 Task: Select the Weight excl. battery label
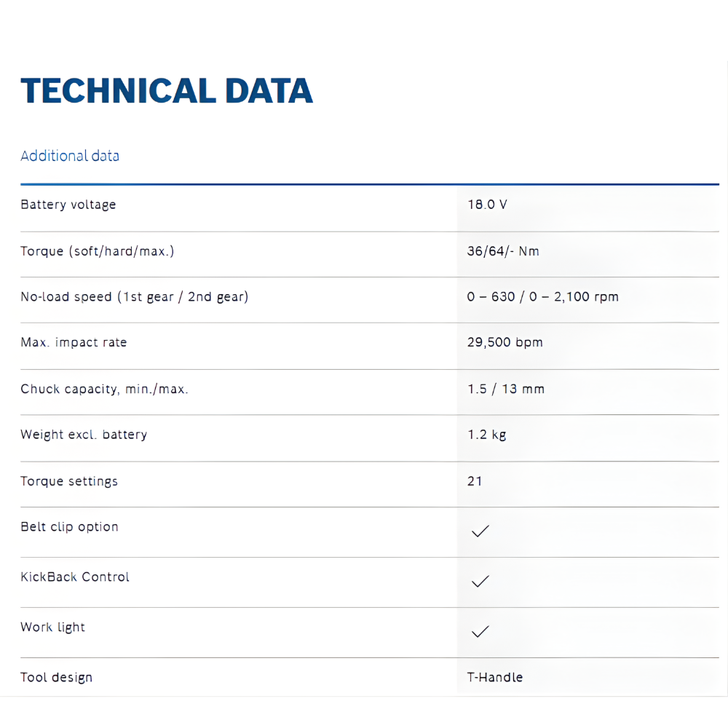click(84, 435)
